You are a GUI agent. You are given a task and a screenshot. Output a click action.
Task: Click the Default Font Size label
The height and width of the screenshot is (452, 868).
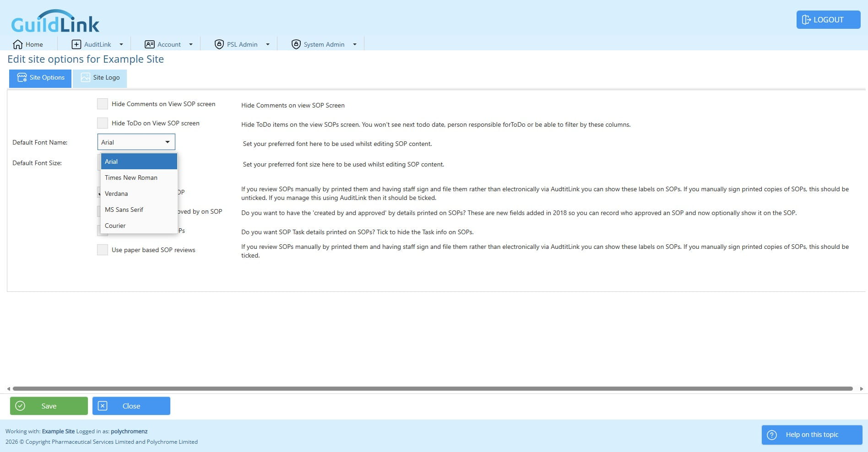coord(37,163)
